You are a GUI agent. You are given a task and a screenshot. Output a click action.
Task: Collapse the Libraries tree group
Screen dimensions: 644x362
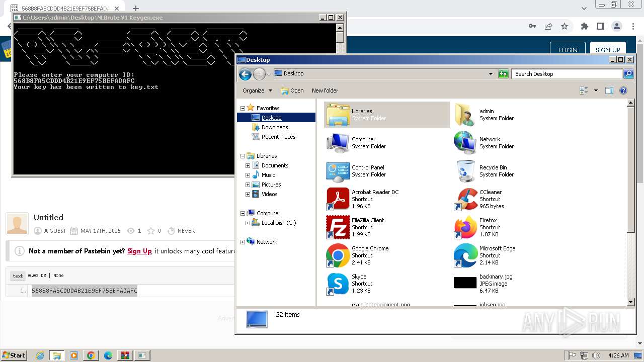(243, 156)
